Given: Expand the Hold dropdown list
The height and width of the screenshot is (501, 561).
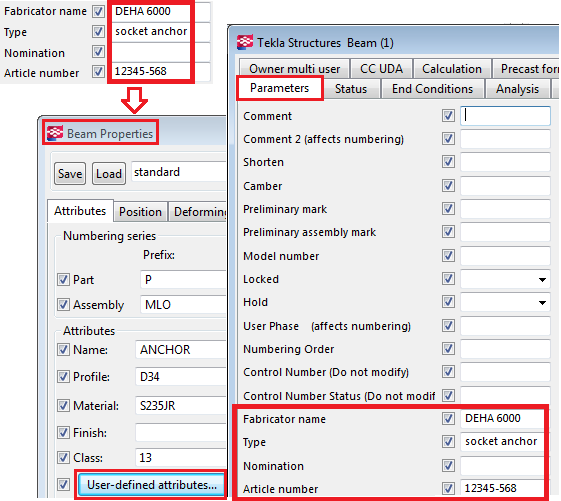Looking at the screenshot, I should (542, 303).
